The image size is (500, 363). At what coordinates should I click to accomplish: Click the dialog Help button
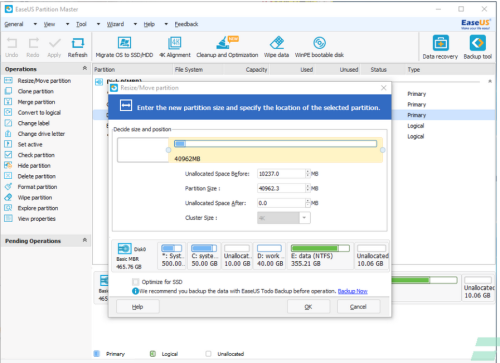click(137, 307)
